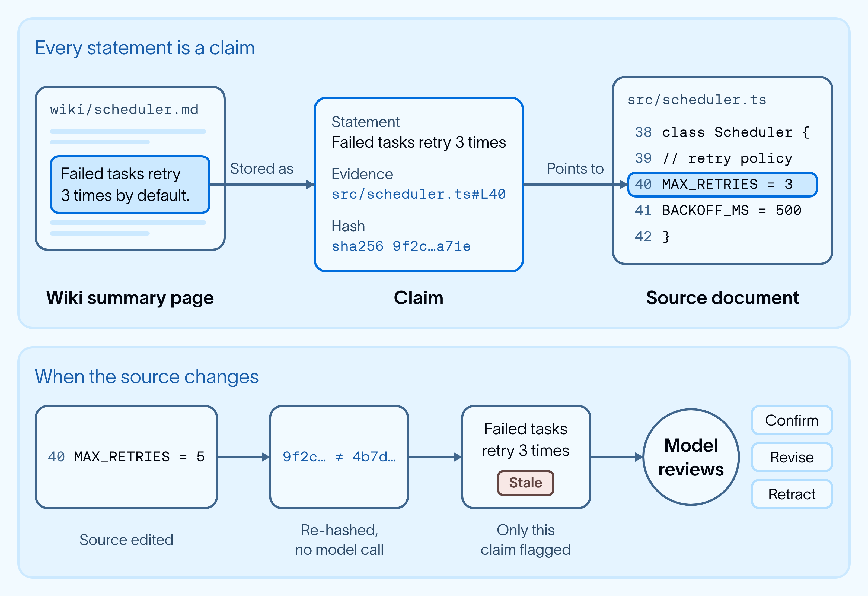Click the Confirm button
The image size is (868, 596).
click(792, 420)
